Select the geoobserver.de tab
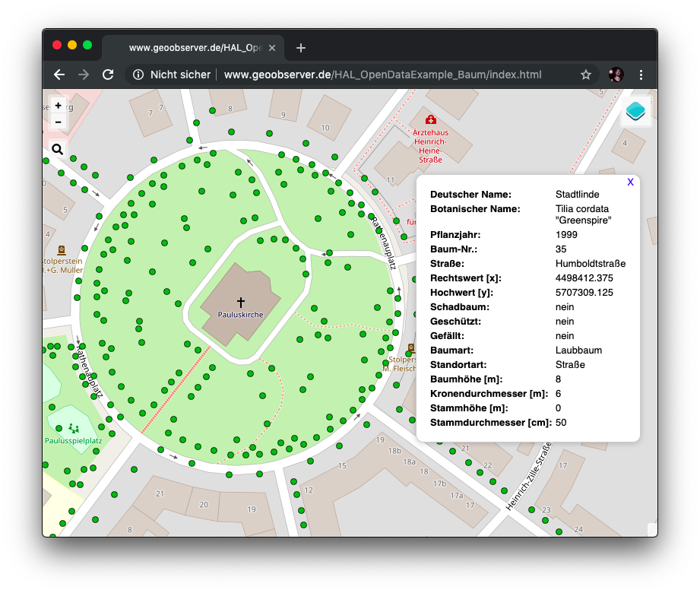The height and width of the screenshot is (593, 700). point(190,48)
